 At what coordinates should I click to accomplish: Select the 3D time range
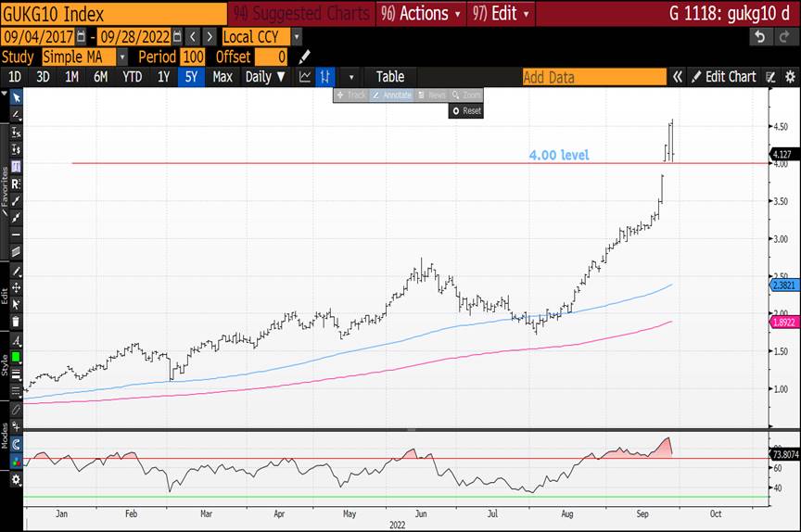coord(43,77)
